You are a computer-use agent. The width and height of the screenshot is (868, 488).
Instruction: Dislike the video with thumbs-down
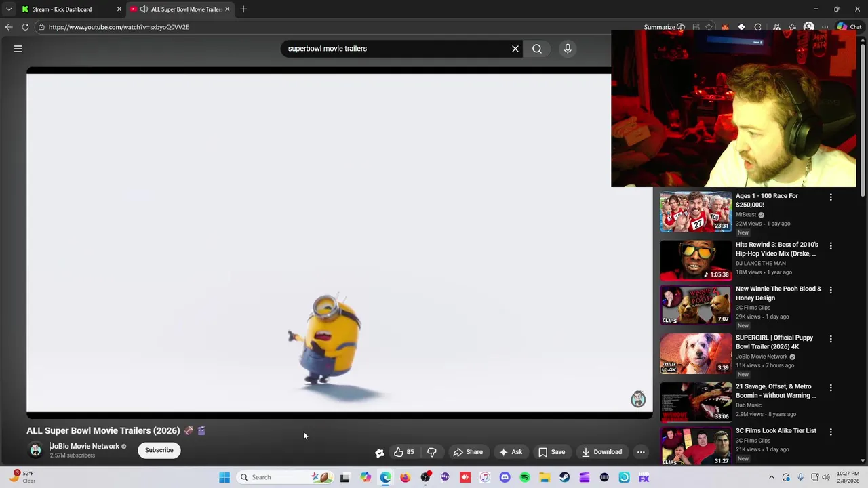[432, 452]
